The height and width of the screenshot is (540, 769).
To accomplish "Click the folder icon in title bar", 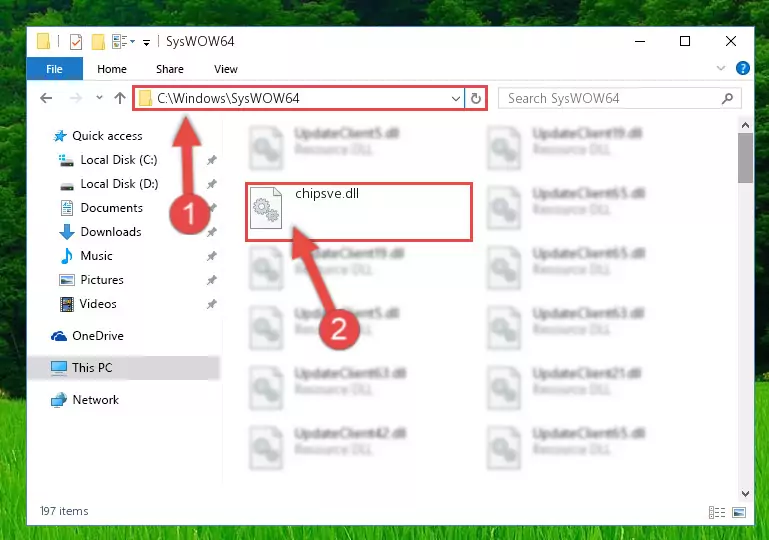I will (44, 41).
